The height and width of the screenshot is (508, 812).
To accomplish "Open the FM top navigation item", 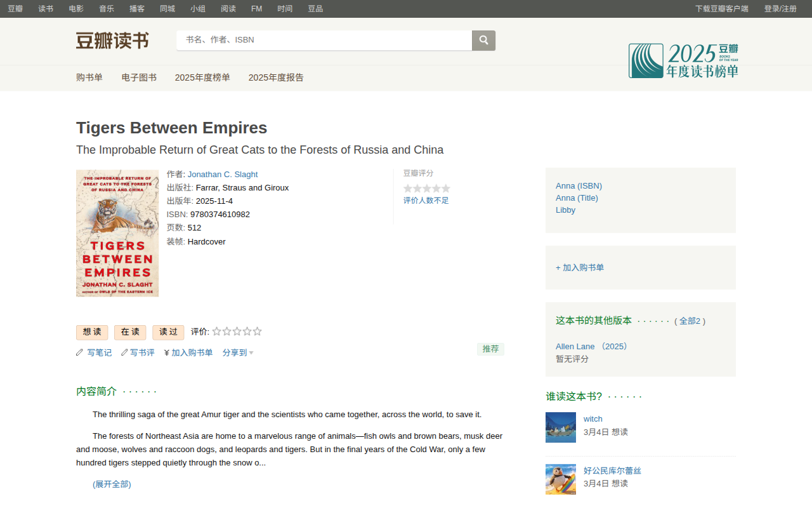I will [256, 9].
